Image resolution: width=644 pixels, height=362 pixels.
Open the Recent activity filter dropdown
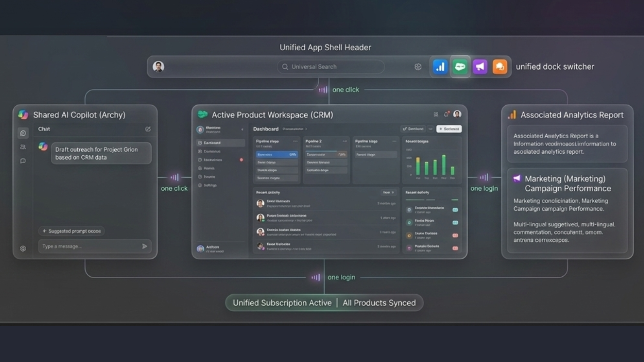388,193
